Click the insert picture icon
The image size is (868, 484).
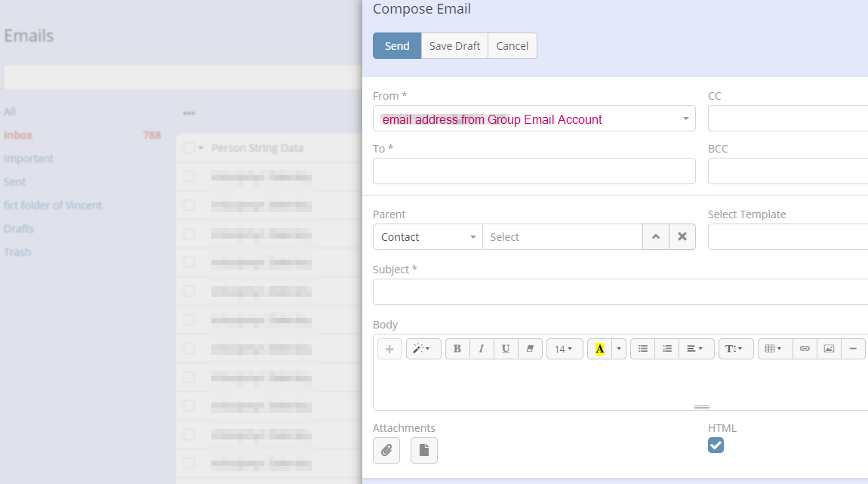pyautogui.click(x=829, y=349)
